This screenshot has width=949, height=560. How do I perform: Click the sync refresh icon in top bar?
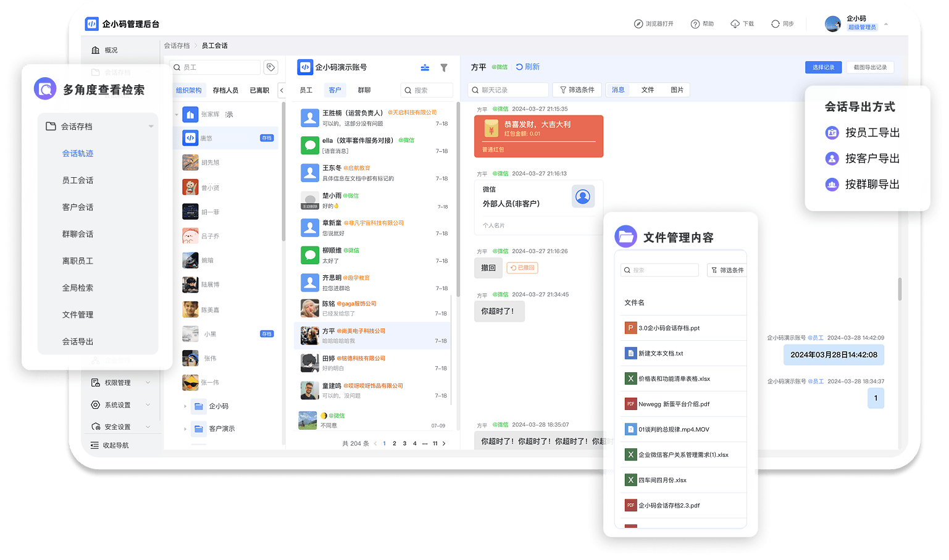[776, 24]
